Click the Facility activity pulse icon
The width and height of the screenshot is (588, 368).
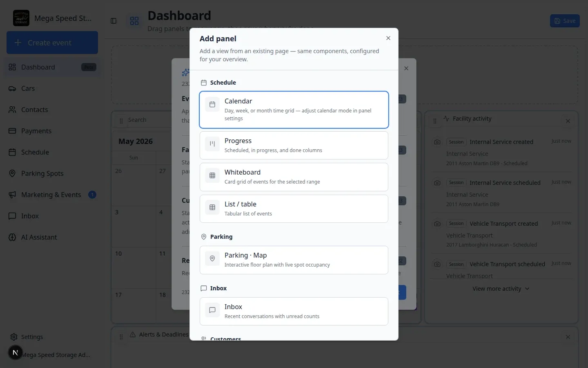coord(446,119)
